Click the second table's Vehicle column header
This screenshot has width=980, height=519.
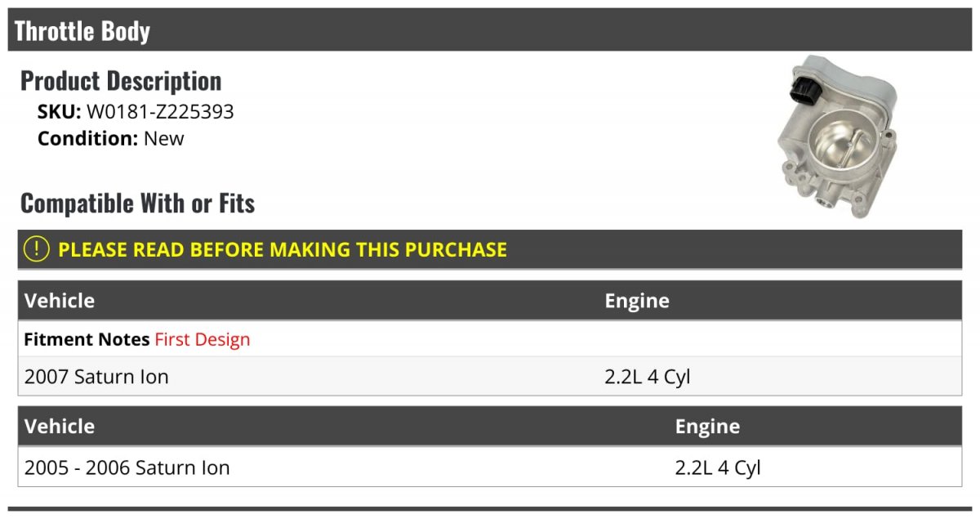[x=60, y=427]
